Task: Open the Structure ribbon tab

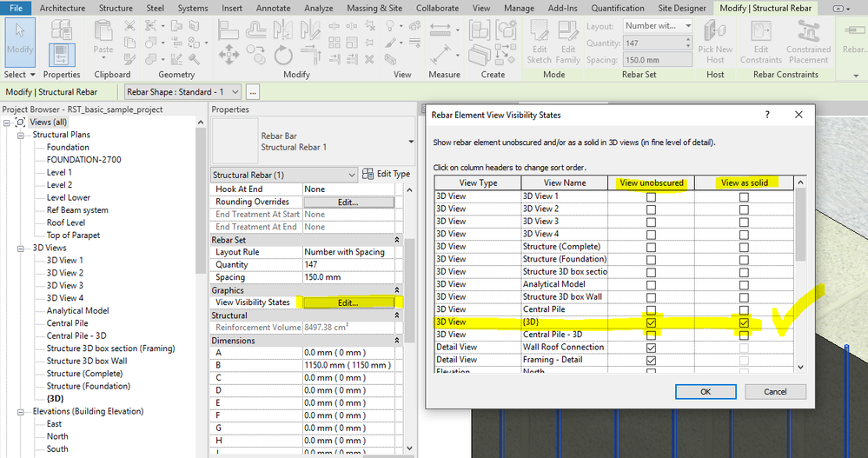Action: tap(116, 8)
